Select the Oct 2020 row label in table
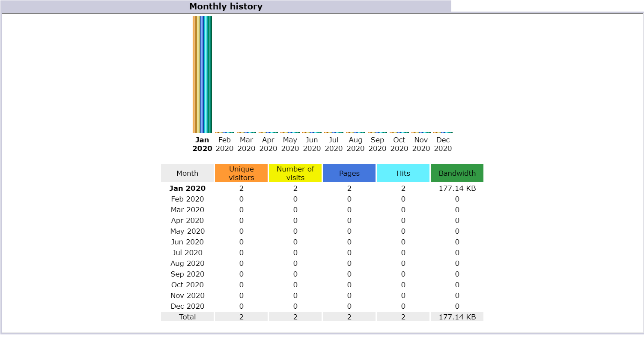This screenshot has width=644, height=337. tap(187, 285)
